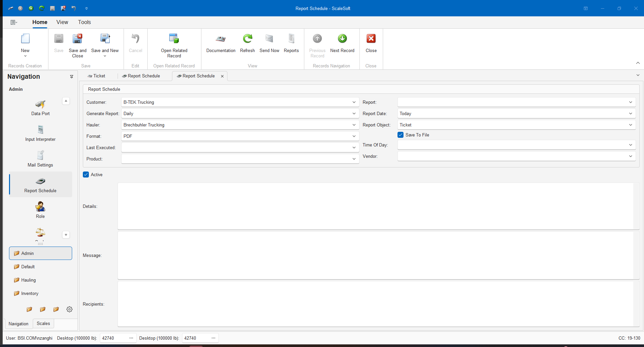644x347 pixels.
Task: Click the Send Now envelope icon
Action: tap(269, 39)
